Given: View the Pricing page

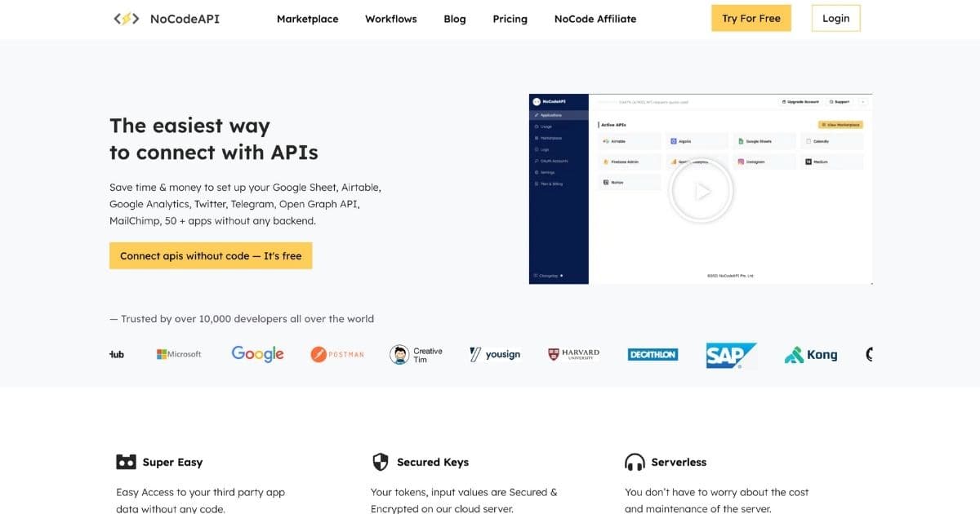Looking at the screenshot, I should (x=510, y=19).
